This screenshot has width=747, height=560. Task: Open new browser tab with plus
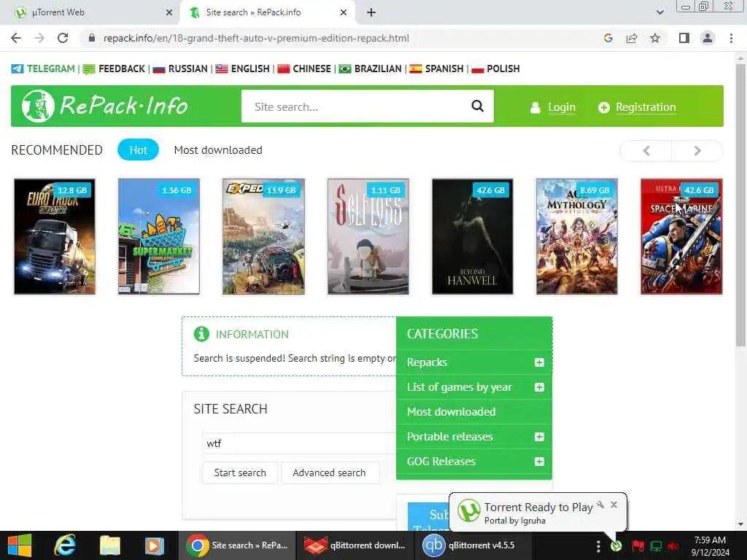pos(371,12)
